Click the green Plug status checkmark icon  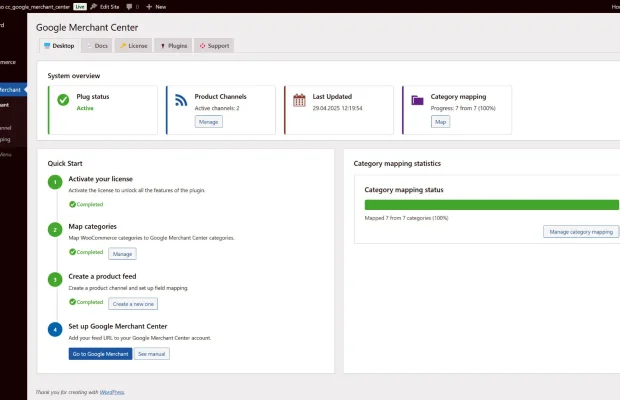pyautogui.click(x=63, y=100)
